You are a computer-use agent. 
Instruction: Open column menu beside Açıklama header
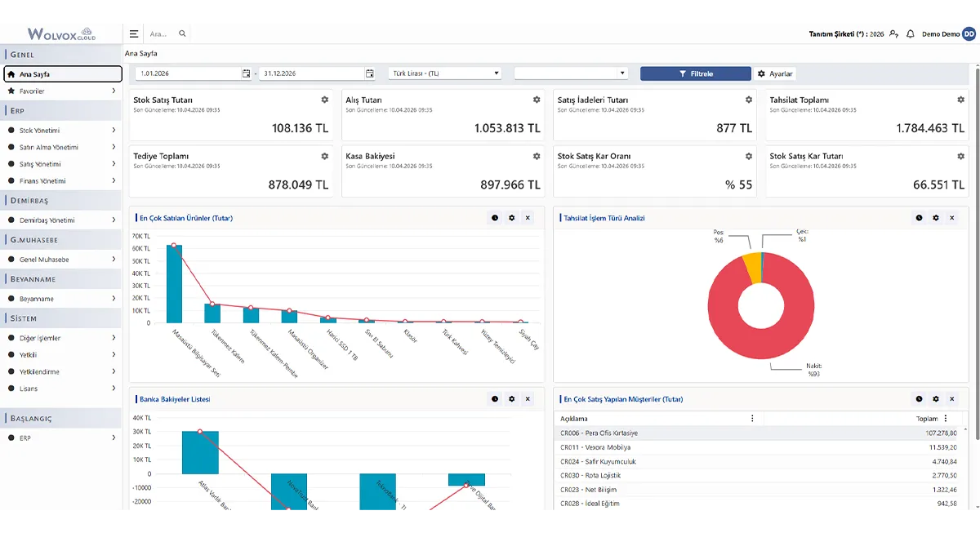pyautogui.click(x=752, y=418)
